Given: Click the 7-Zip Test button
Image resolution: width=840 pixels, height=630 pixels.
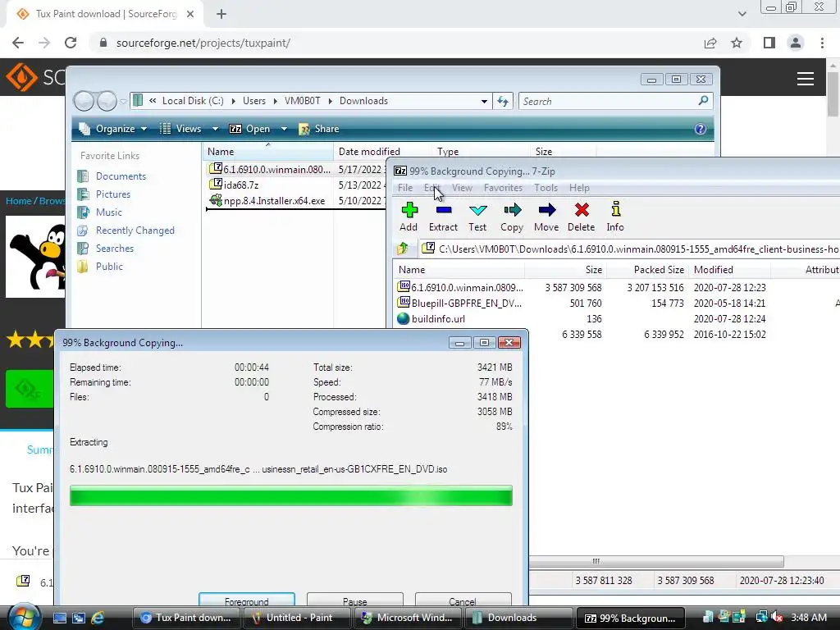Looking at the screenshot, I should tap(477, 217).
